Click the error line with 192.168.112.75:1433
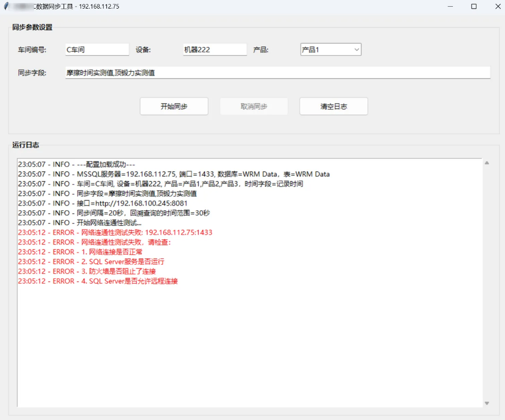Screen dimensions: 505x420 click(115, 233)
